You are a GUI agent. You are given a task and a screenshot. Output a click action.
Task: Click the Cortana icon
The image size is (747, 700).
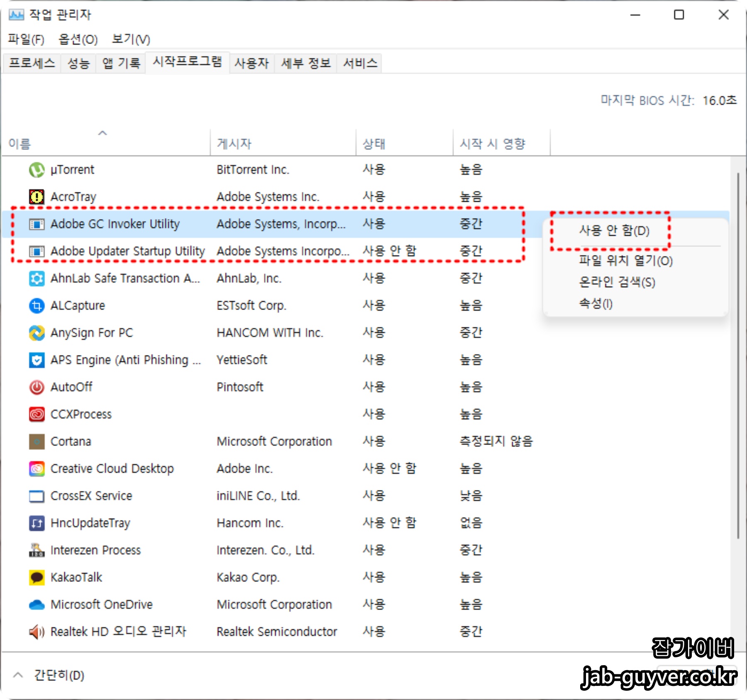37,441
